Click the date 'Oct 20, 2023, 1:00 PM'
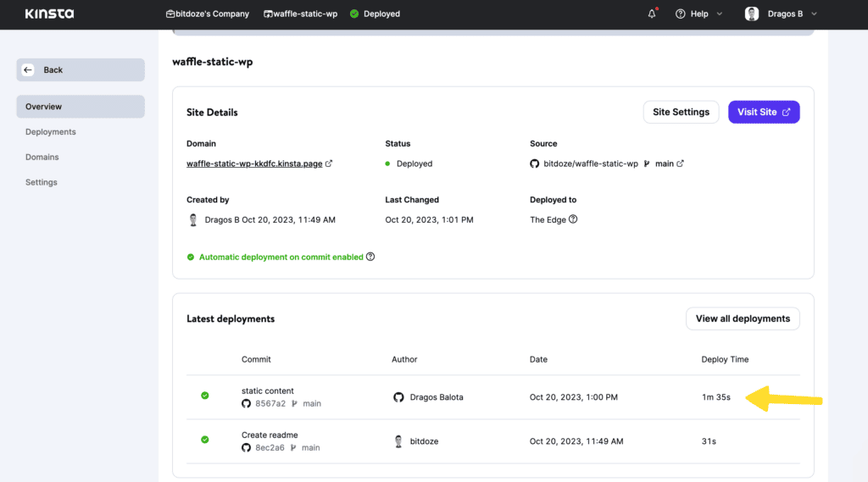The width and height of the screenshot is (868, 482). pyautogui.click(x=574, y=397)
